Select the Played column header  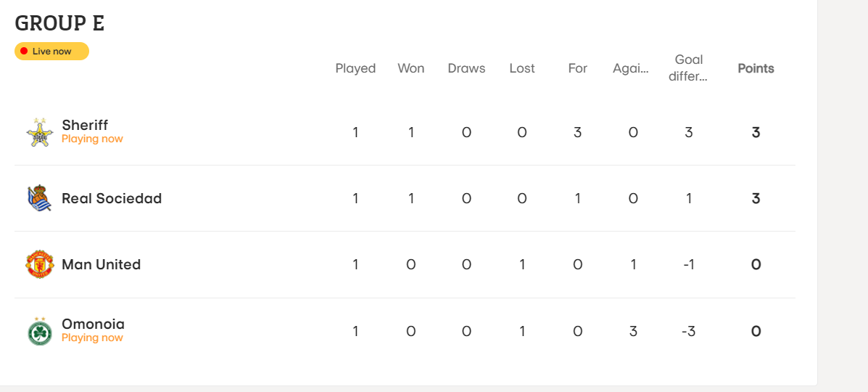(355, 69)
